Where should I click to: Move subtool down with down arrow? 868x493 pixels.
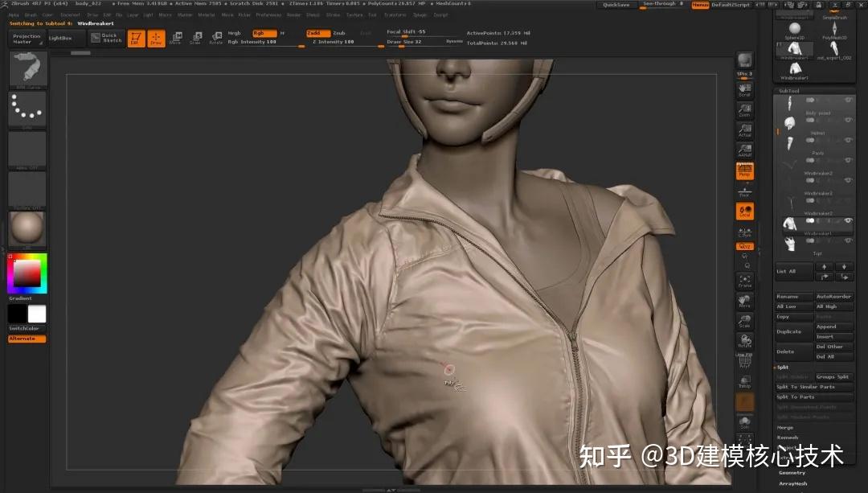coord(844,267)
